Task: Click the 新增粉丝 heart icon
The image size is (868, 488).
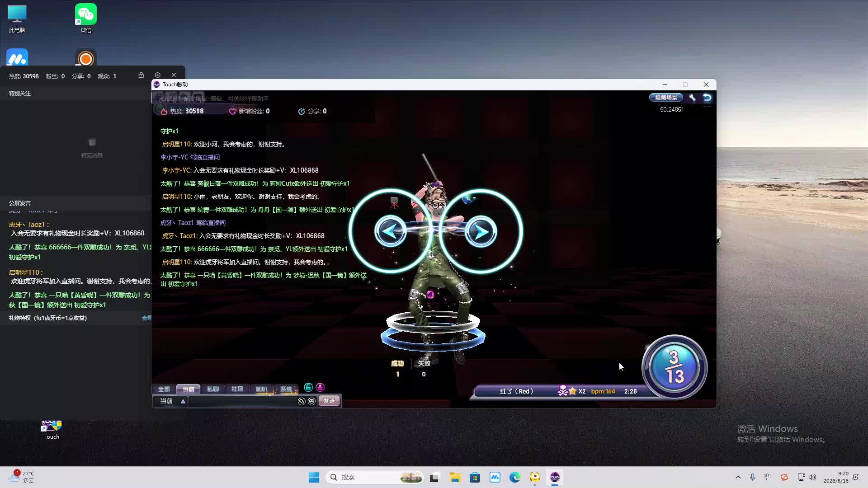Action: (x=232, y=111)
